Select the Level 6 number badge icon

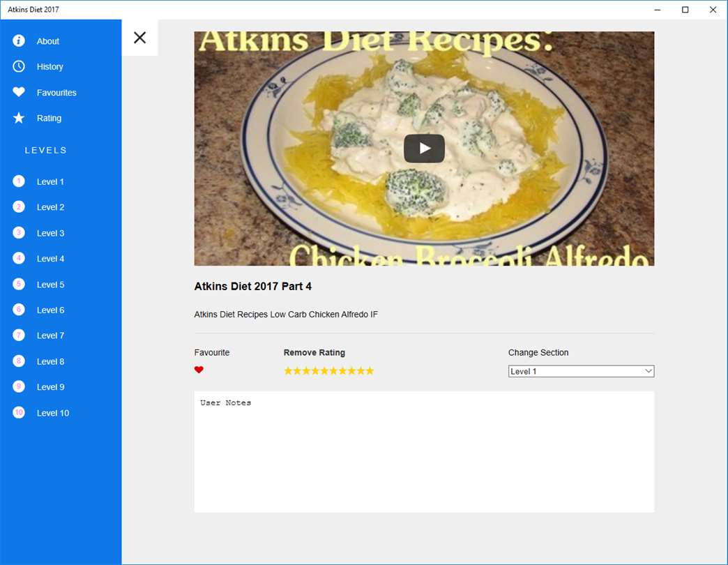click(x=19, y=310)
